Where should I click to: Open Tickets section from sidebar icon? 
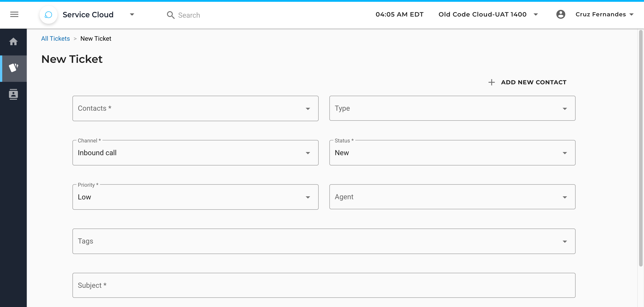[13, 68]
